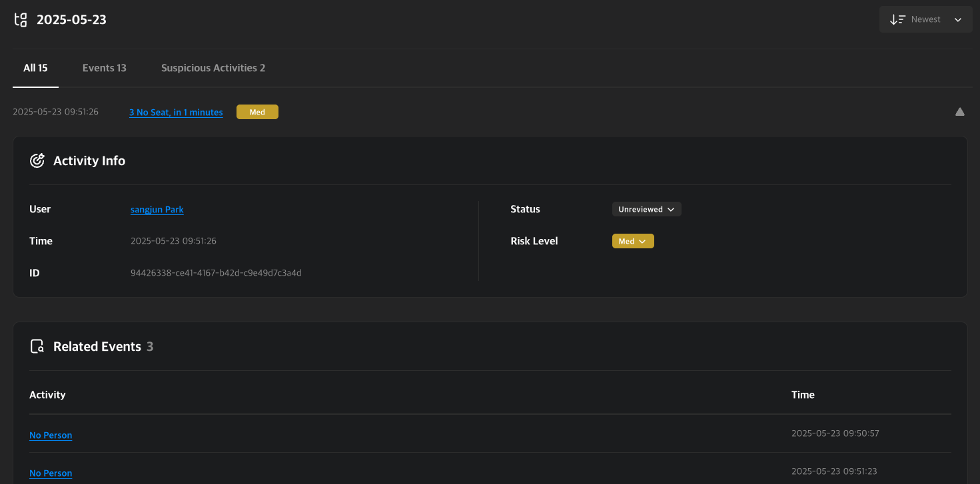Click the tg application logo icon
980x484 pixels.
point(21,19)
